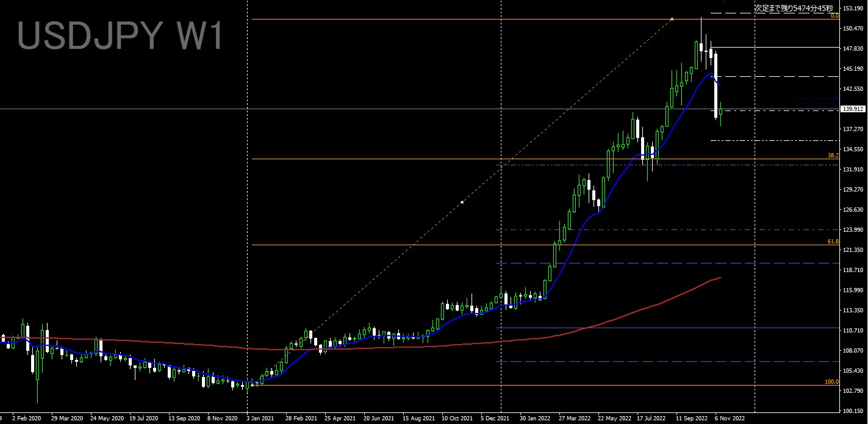The width and height of the screenshot is (868, 424).
Task: Click the 25 Apr 2021 date label
Action: pos(340,419)
